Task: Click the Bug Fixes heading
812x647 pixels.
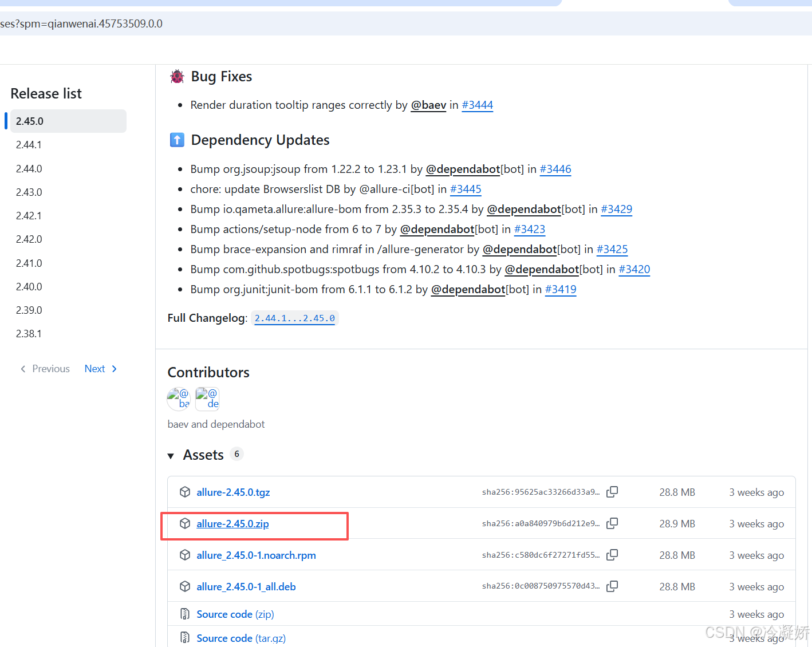Action: click(x=222, y=76)
